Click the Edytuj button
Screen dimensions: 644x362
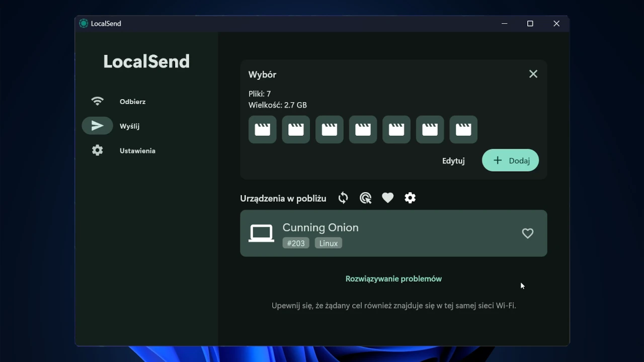(453, 161)
